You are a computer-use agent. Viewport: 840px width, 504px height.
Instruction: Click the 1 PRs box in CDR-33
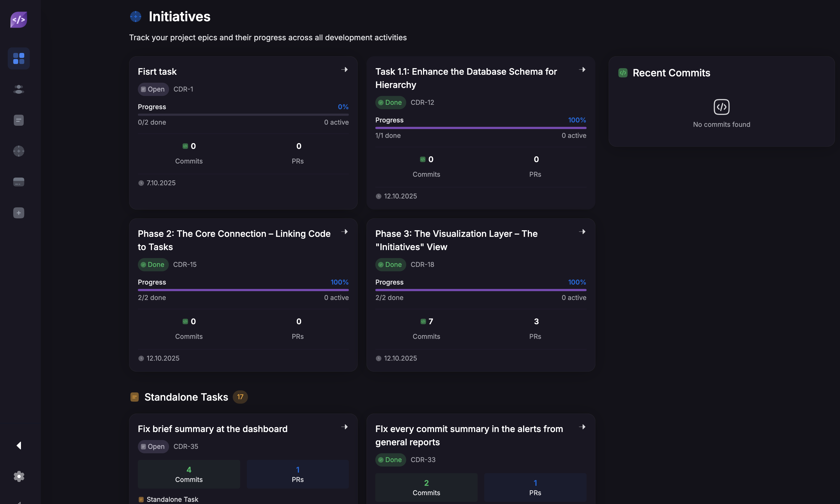pos(535,487)
